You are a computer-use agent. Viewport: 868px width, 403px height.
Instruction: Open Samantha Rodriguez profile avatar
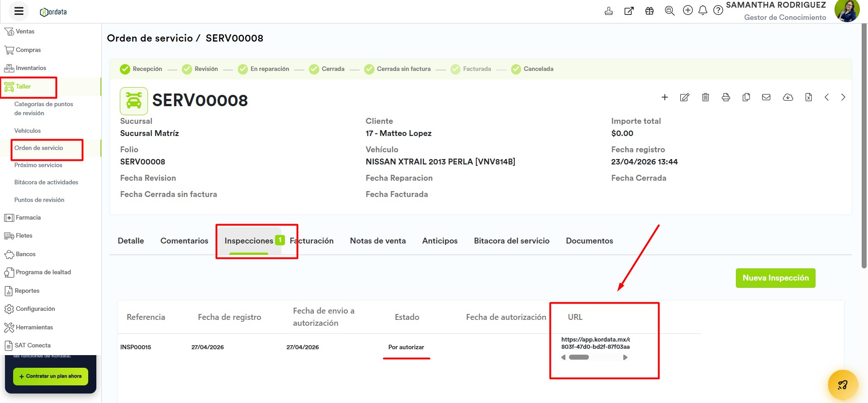tap(847, 11)
